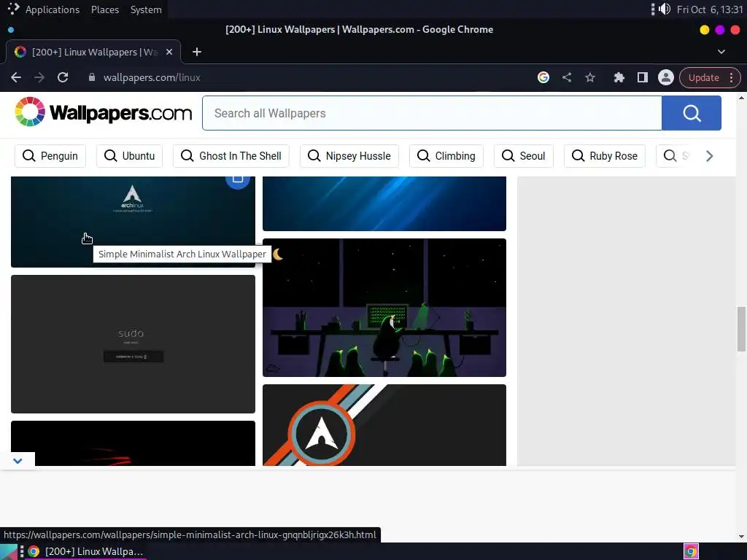Open the Arch Linux minimalist wallpaper
Viewport: 747px width, 560px height.
(133, 222)
